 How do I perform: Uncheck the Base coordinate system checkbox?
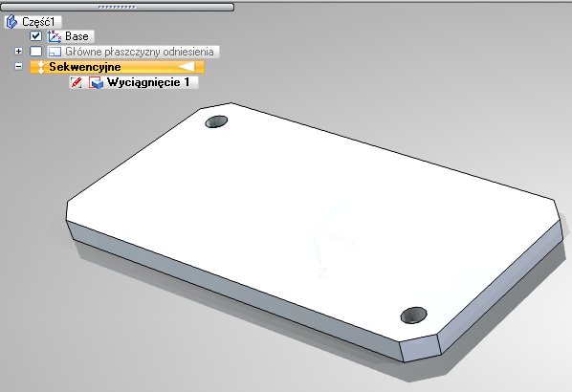tap(35, 36)
